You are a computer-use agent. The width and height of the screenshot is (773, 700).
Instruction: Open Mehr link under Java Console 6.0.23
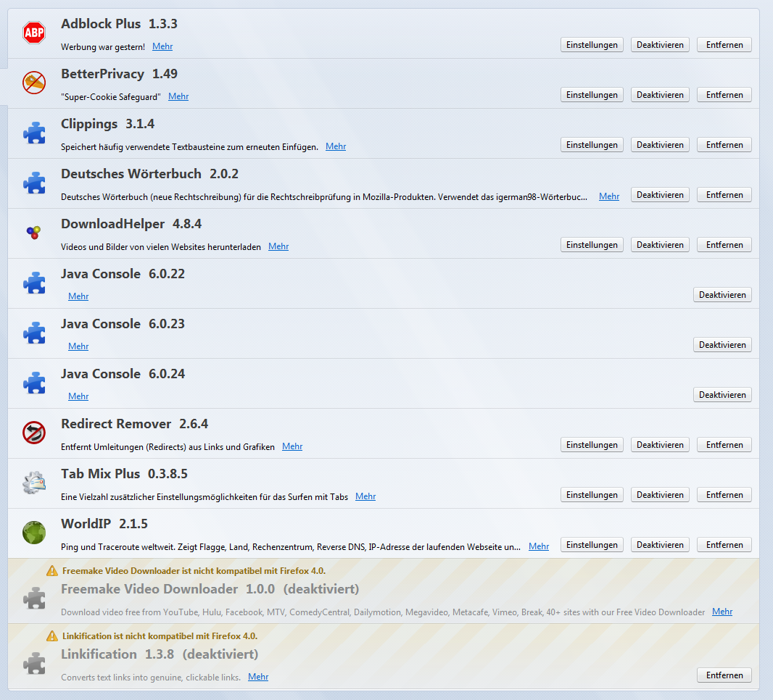coord(78,346)
